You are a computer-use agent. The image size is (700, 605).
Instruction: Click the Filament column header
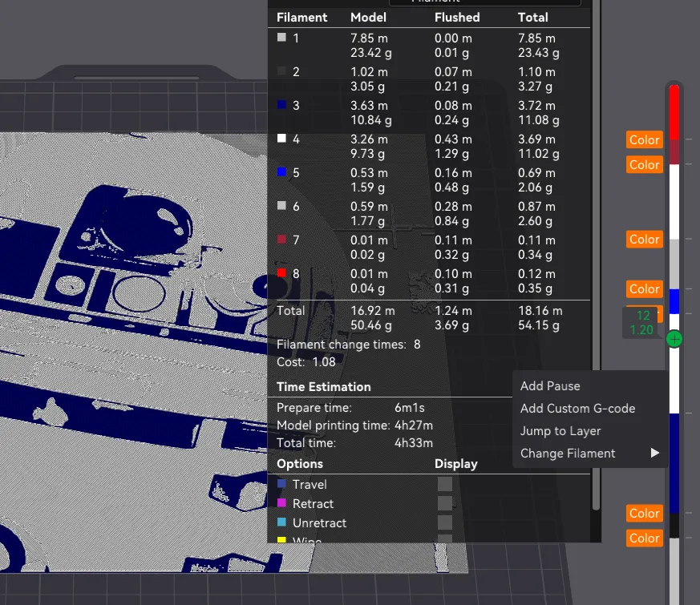coord(301,18)
